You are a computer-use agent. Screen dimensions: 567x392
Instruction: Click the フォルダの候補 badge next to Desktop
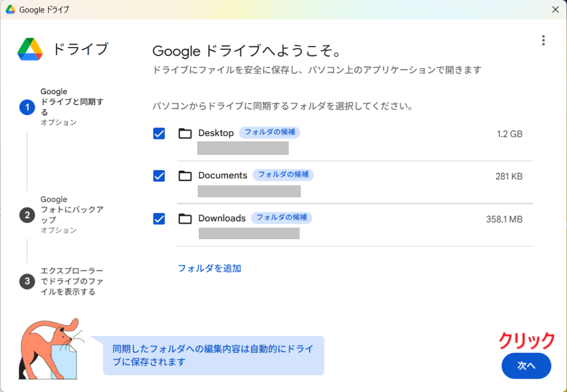270,133
